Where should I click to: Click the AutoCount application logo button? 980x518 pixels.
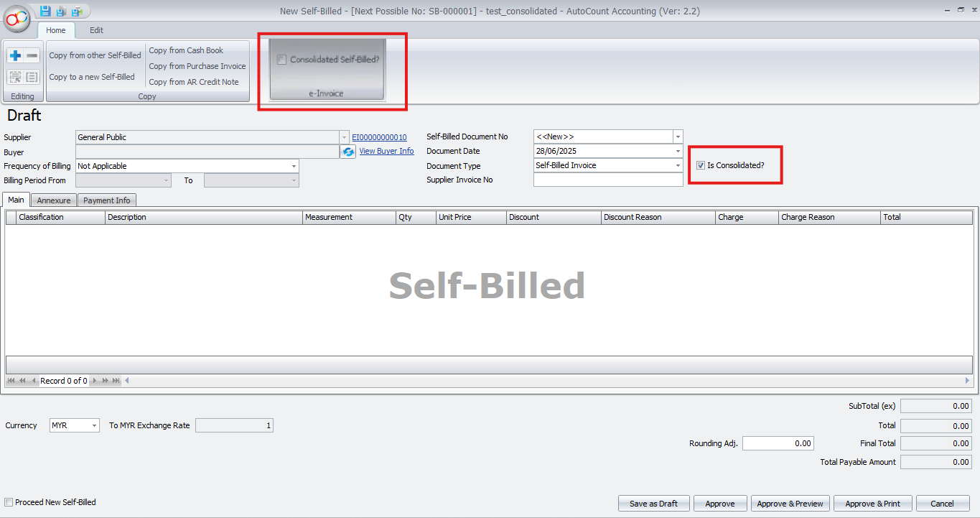coord(17,17)
